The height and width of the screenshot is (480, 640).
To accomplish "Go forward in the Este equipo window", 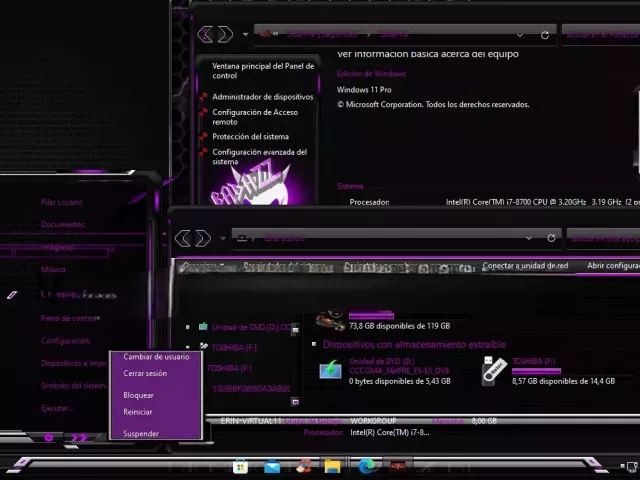I will [x=203, y=238].
